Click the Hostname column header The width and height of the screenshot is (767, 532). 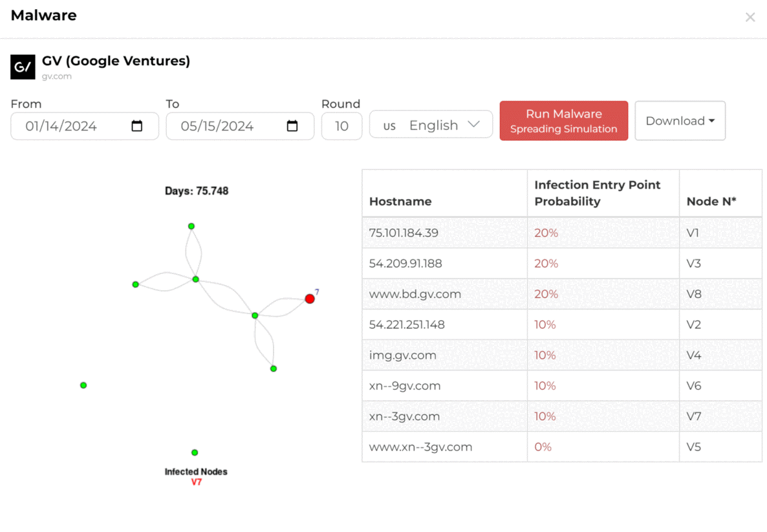[400, 202]
